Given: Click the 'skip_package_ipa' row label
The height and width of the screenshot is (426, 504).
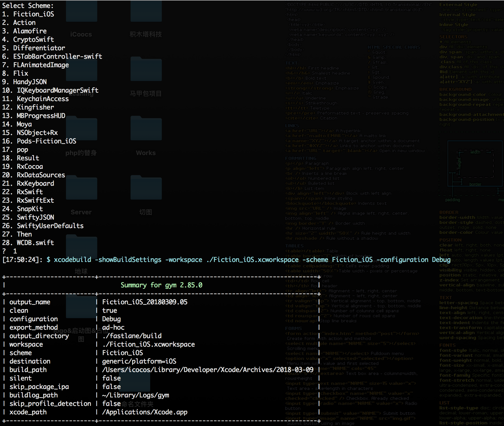Looking at the screenshot, I should (39, 387).
